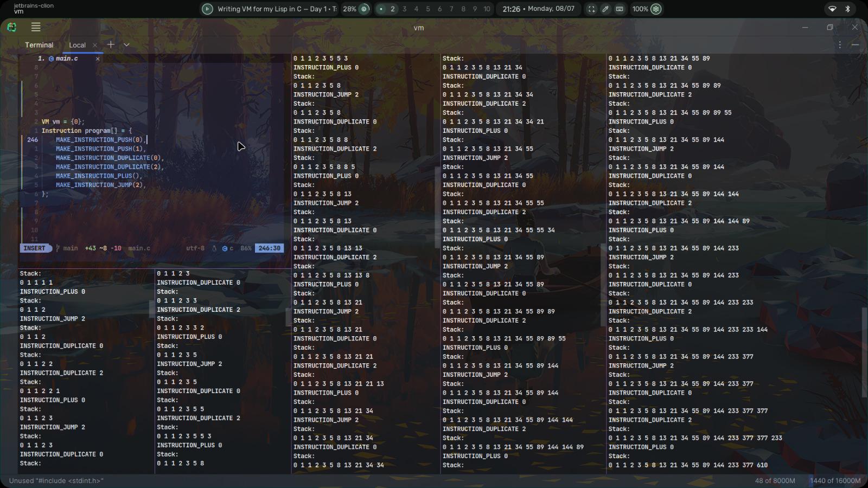Toggle the INSERT mode indicator

click(35, 248)
